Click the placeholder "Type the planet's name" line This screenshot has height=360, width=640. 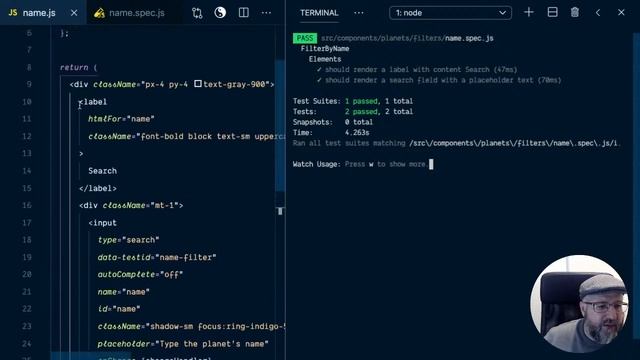(183, 344)
